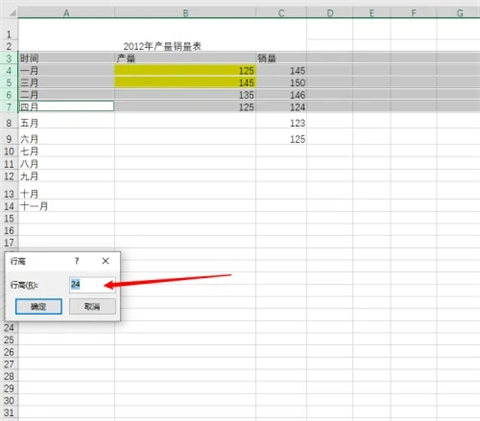Select column C header
Image resolution: width=480 pixels, height=421 pixels.
coord(281,13)
